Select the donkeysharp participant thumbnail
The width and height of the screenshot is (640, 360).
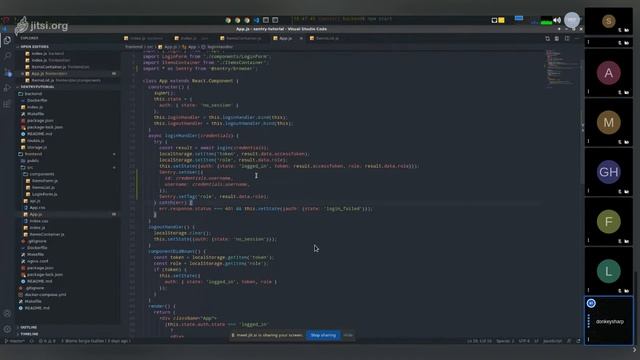[x=609, y=321]
